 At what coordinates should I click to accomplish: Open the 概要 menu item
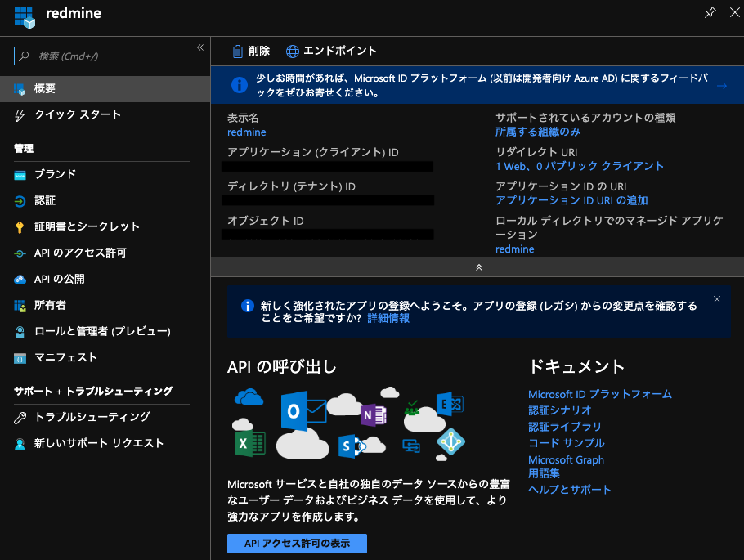pyautogui.click(x=105, y=89)
